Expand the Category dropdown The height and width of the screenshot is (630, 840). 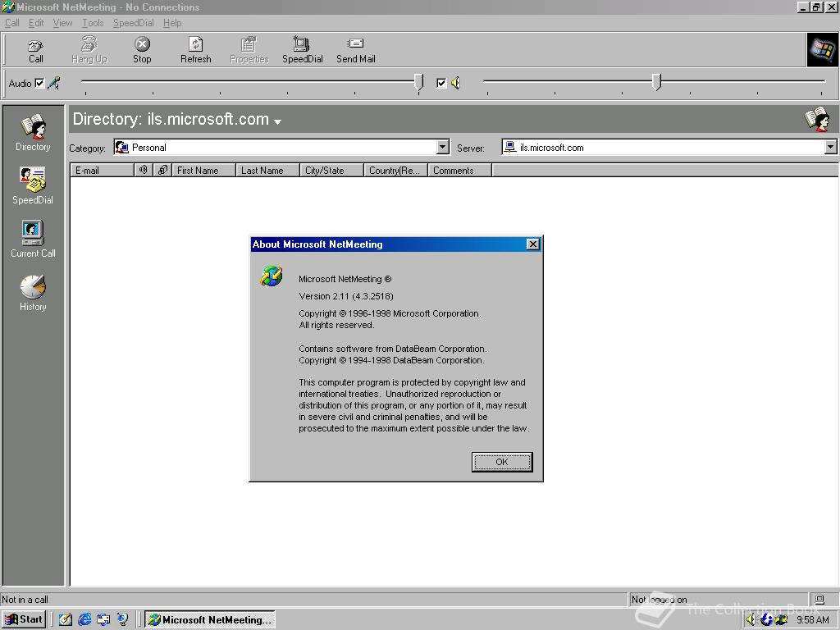(x=443, y=147)
